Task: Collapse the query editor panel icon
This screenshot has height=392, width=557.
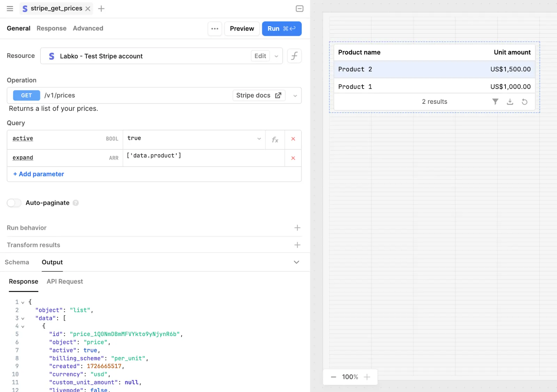Action: [299, 9]
